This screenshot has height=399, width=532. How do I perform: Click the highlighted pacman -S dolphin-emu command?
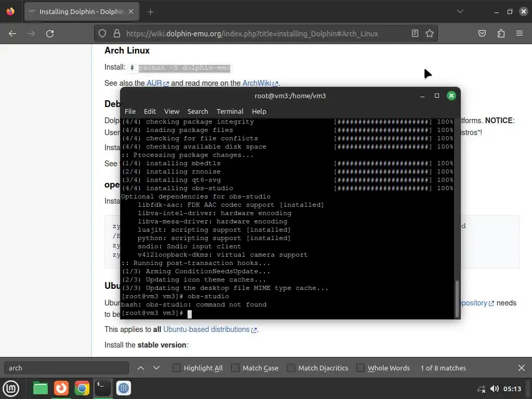pos(184,68)
